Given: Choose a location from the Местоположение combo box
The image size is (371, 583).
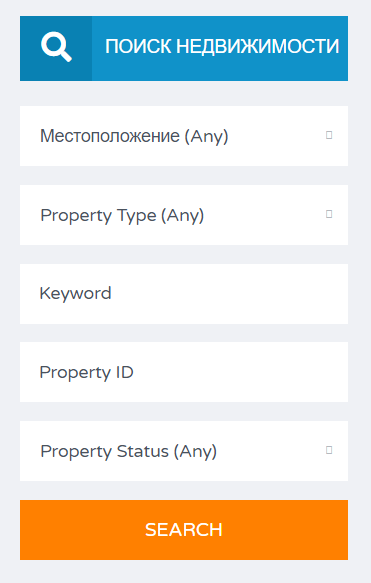Looking at the screenshot, I should [184, 136].
